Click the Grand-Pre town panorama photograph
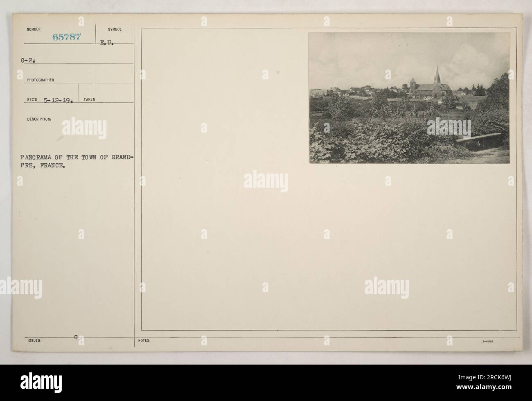 pos(409,98)
